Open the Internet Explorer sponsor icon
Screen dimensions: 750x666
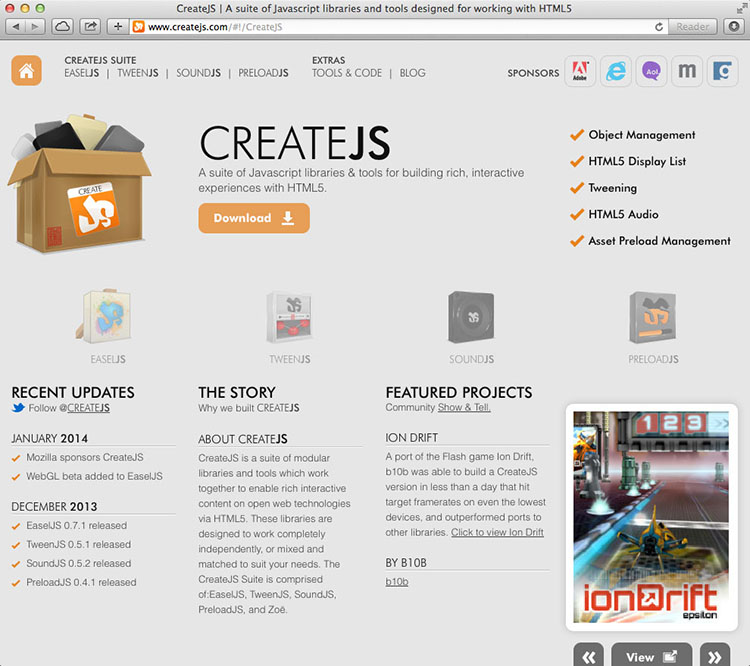point(616,71)
